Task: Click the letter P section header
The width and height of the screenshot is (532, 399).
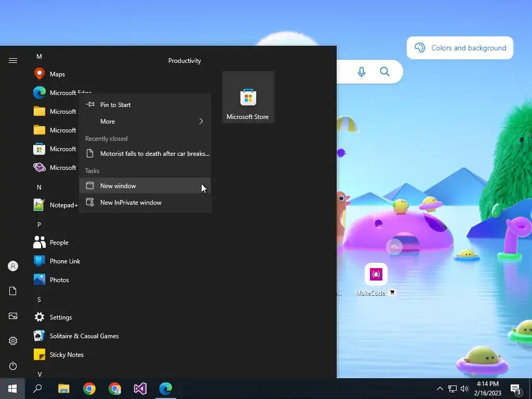Action: pos(39,224)
